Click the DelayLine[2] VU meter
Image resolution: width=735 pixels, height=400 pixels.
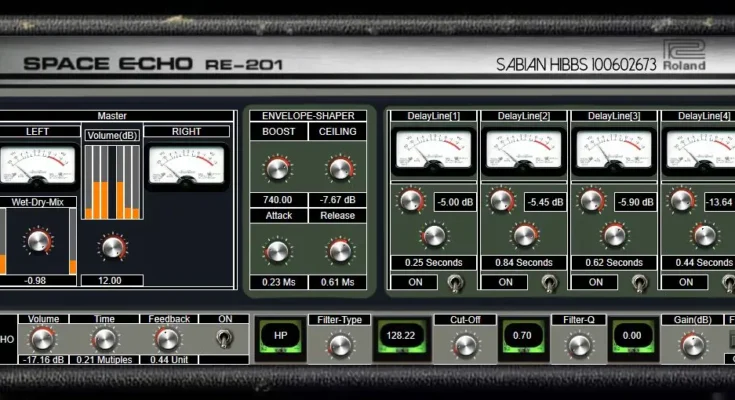click(524, 150)
